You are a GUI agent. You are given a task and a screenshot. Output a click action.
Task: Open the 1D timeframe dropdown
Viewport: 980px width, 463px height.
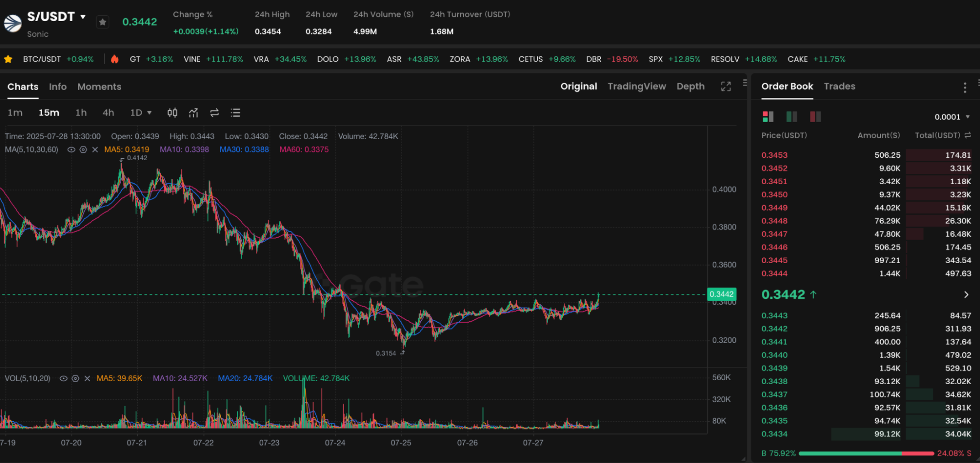(x=141, y=113)
